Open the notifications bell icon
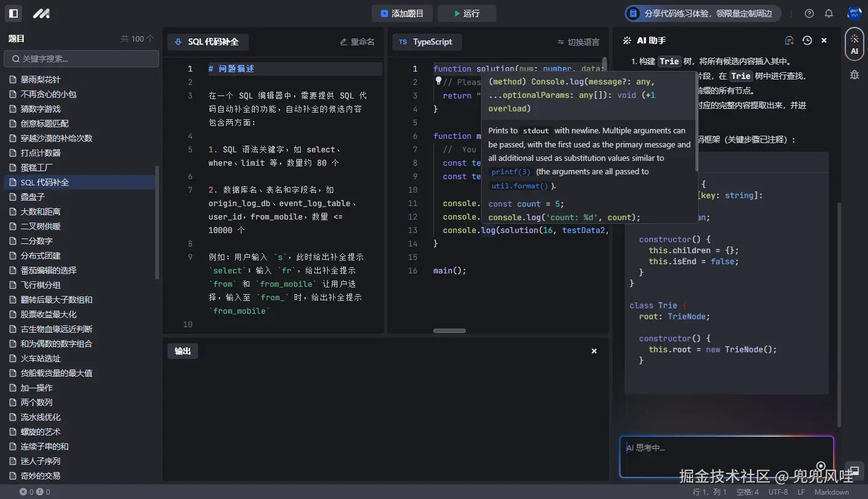The width and height of the screenshot is (868, 499). coord(828,13)
